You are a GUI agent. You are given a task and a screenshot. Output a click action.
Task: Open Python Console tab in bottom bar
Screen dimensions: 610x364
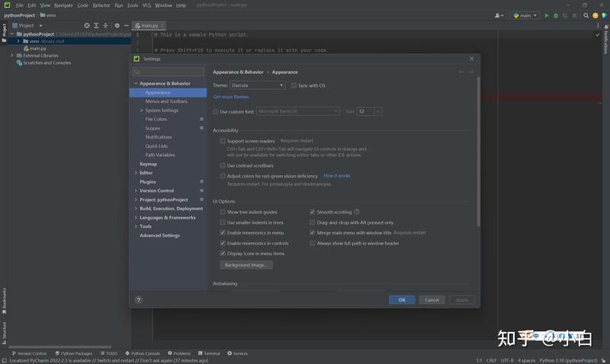(x=143, y=353)
